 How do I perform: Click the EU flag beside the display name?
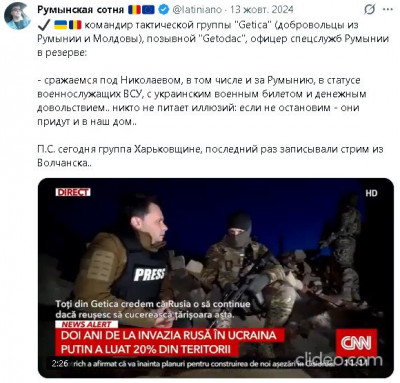tap(148, 10)
